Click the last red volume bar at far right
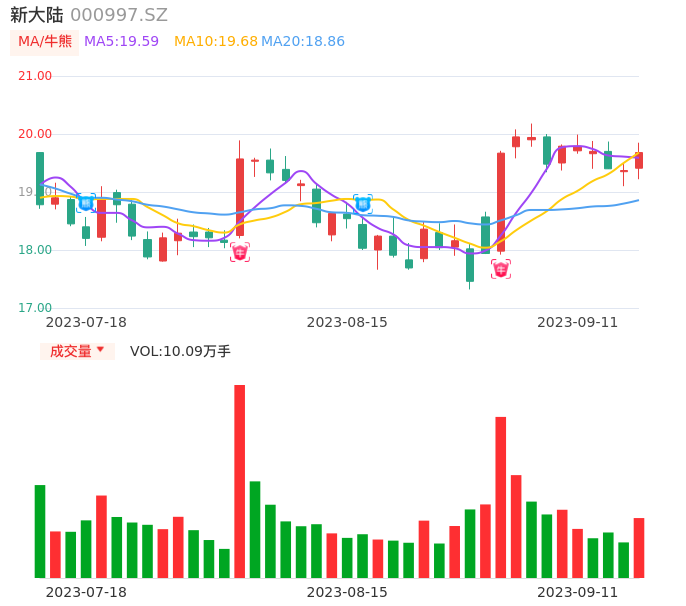Image resolution: width=686 pixels, height=606 pixels. (639, 547)
